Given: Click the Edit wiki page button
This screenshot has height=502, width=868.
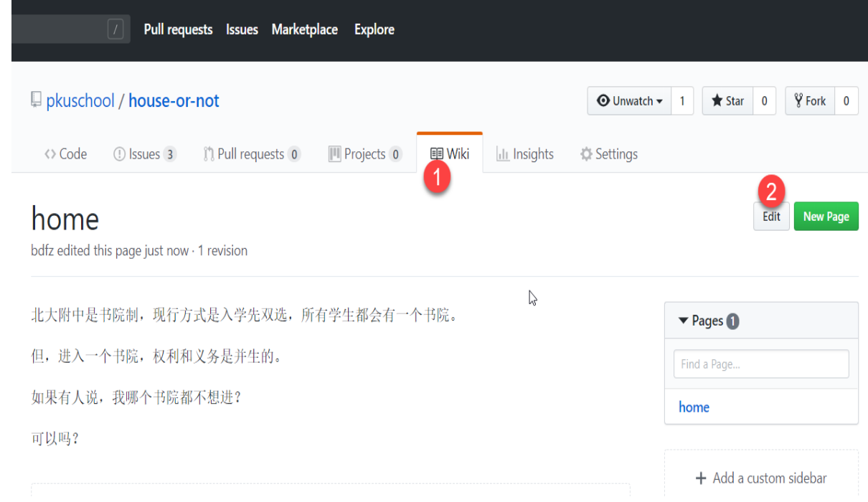Looking at the screenshot, I should point(771,217).
